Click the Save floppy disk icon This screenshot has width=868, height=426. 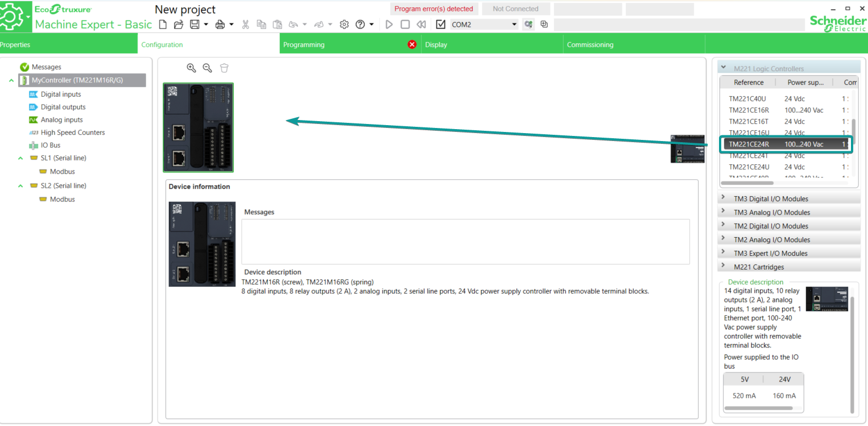tap(195, 24)
